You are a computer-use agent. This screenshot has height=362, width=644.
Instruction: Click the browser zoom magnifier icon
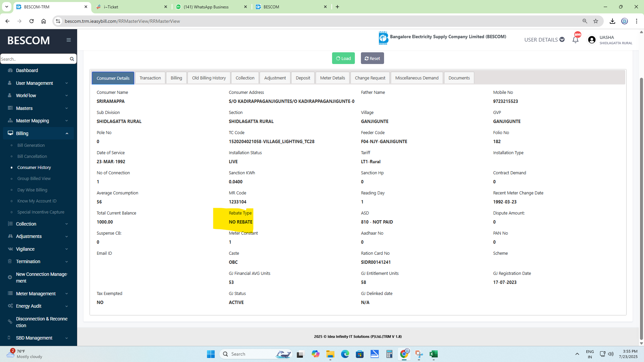pyautogui.click(x=585, y=21)
